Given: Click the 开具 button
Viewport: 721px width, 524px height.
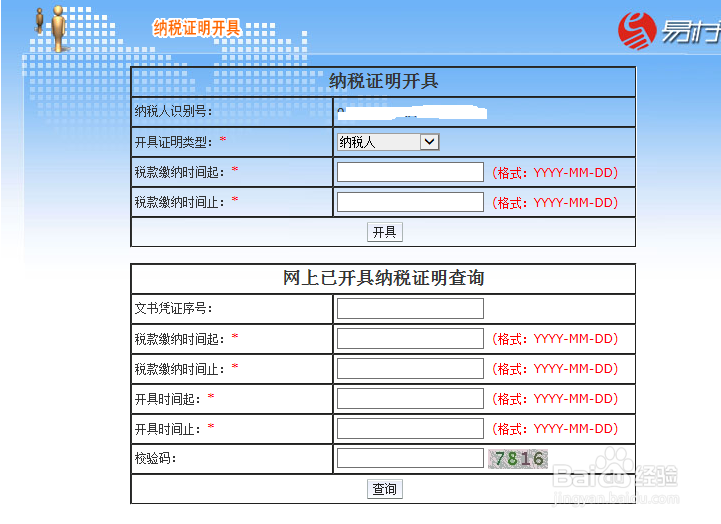Looking at the screenshot, I should pos(384,232).
